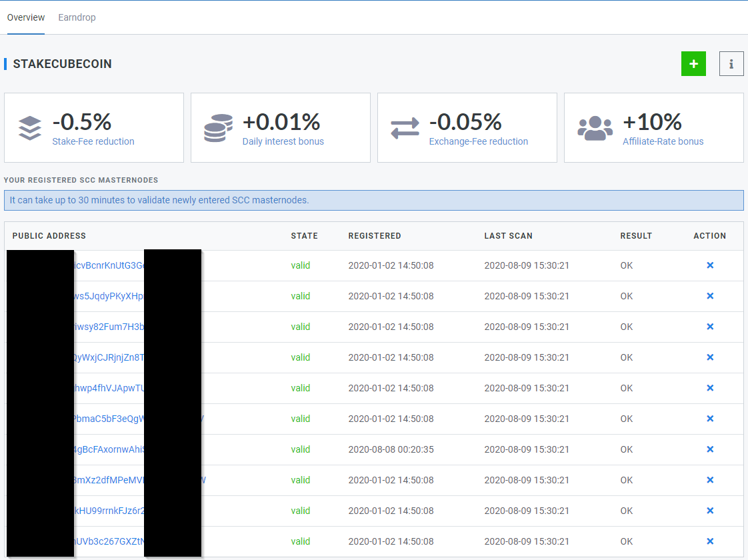
Task: Click the 30 minutes validation notice banner
Action: pyautogui.click(x=374, y=201)
